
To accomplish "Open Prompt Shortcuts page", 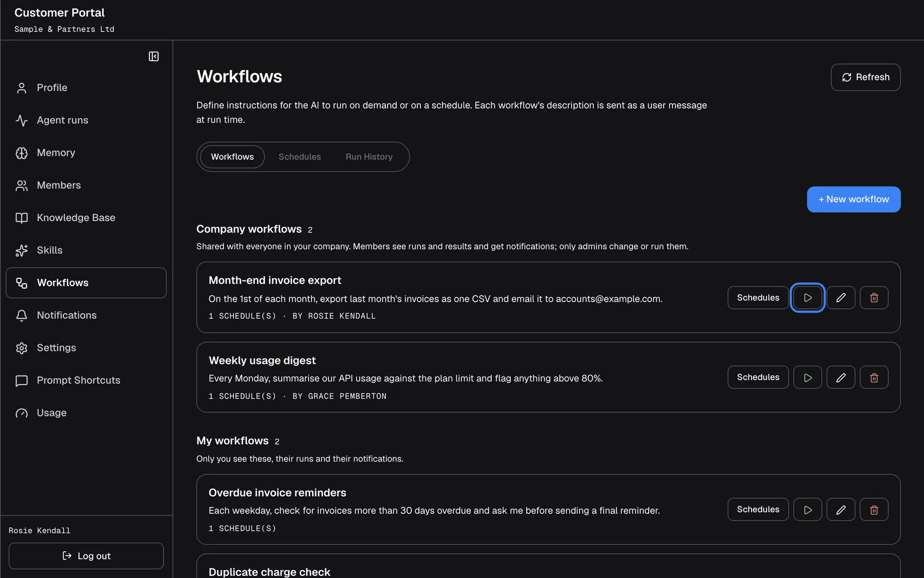I will coord(86,380).
